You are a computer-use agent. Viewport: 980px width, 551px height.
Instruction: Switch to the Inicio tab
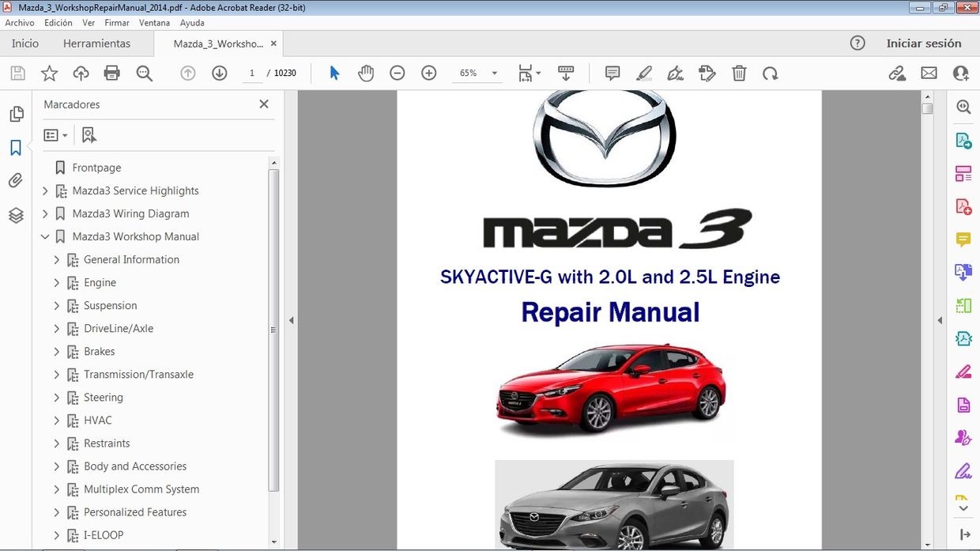25,43
